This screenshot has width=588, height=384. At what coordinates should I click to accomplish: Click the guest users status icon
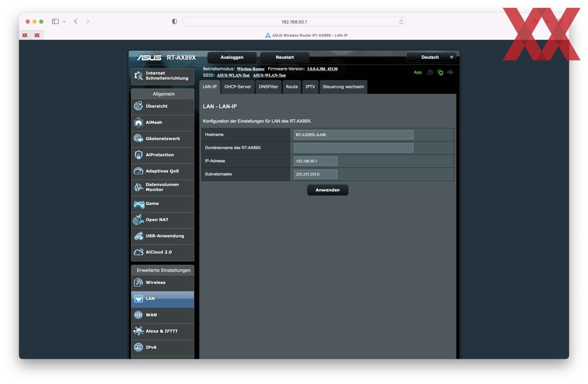[430, 72]
